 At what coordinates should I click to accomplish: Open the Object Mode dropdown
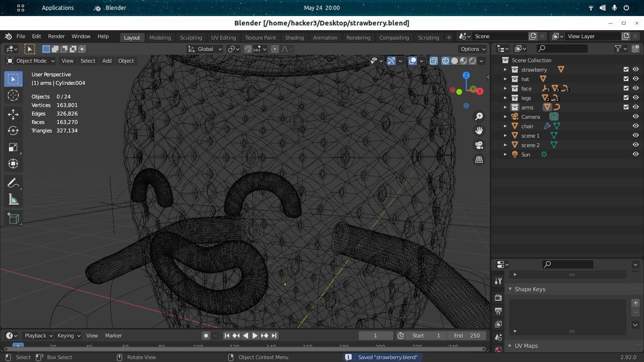pyautogui.click(x=31, y=61)
